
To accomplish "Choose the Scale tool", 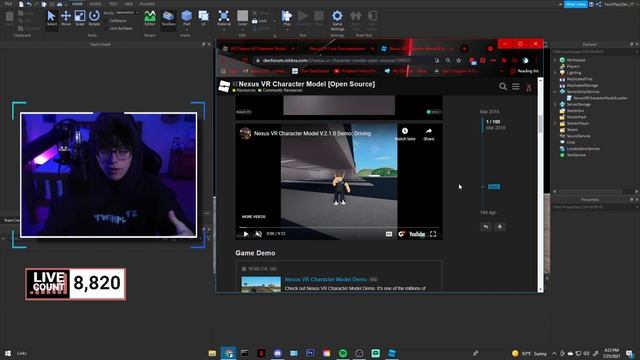I will [80, 18].
